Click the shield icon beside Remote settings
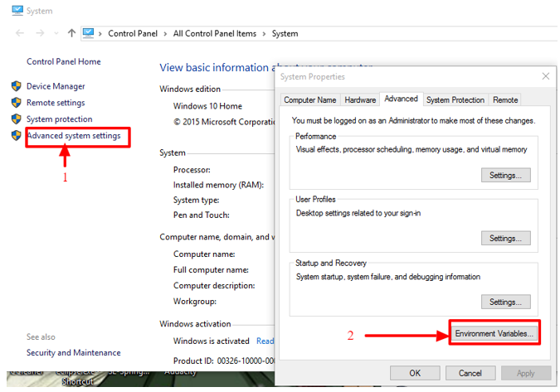Image resolution: width=560 pixels, height=392 pixels. (16, 103)
